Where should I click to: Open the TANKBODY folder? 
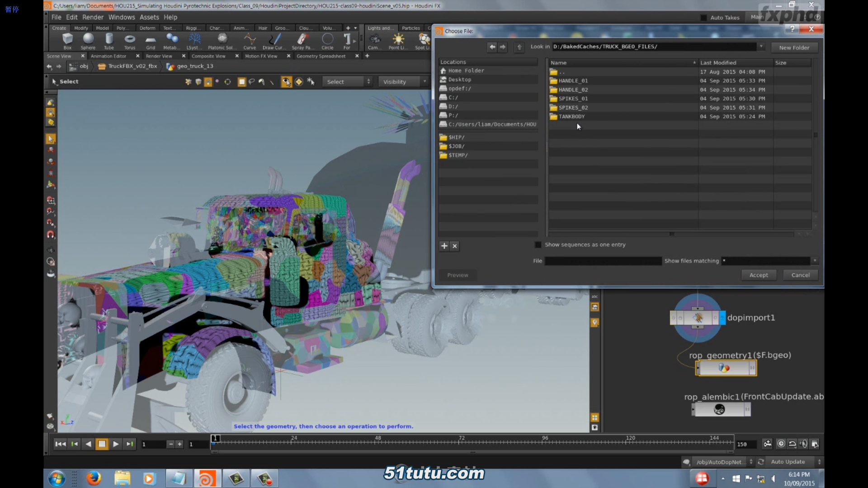click(571, 117)
